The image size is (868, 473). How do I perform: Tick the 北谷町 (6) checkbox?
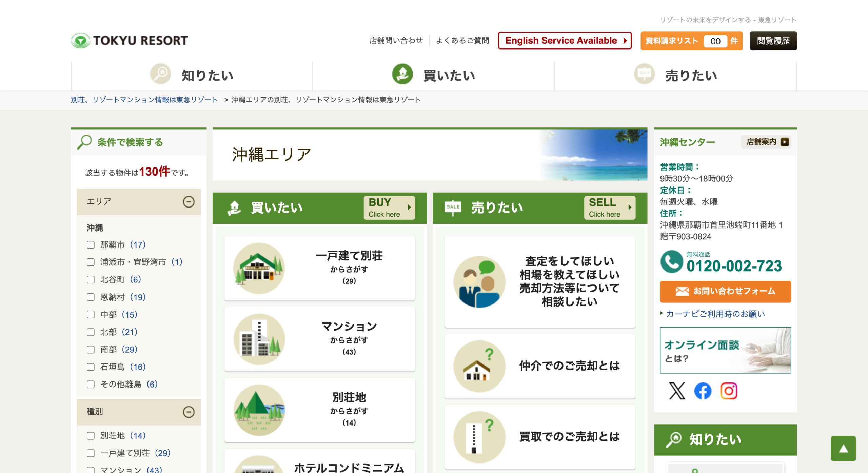(x=91, y=280)
